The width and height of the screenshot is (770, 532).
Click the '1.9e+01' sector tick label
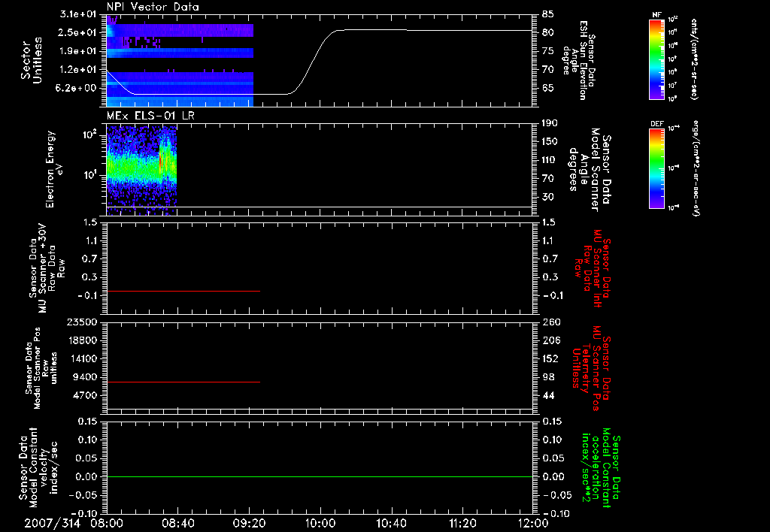78,51
